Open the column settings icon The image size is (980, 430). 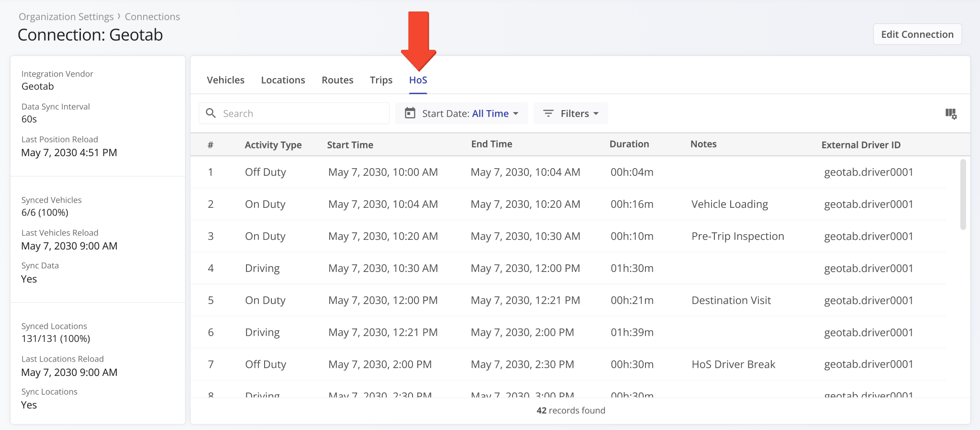951,113
